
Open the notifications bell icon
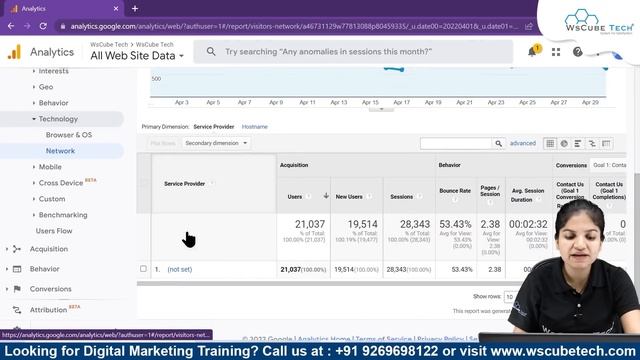[x=532, y=52]
